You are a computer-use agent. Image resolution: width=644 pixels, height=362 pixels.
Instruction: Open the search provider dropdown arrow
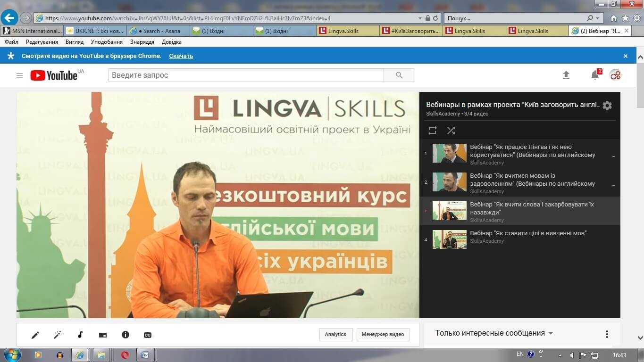click(598, 18)
